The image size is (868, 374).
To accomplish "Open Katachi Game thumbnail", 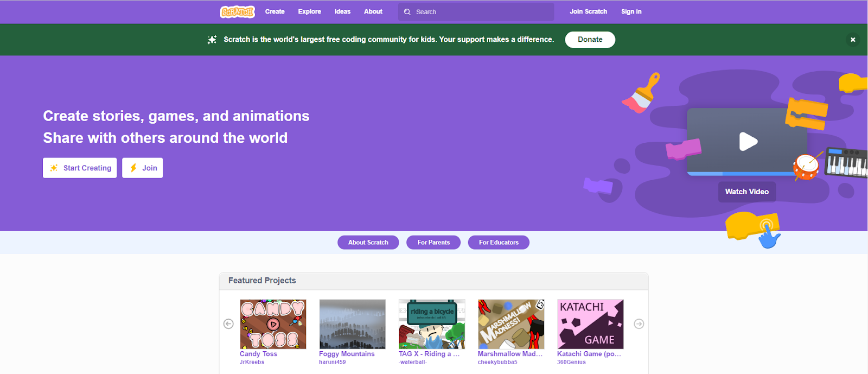I will coord(590,324).
